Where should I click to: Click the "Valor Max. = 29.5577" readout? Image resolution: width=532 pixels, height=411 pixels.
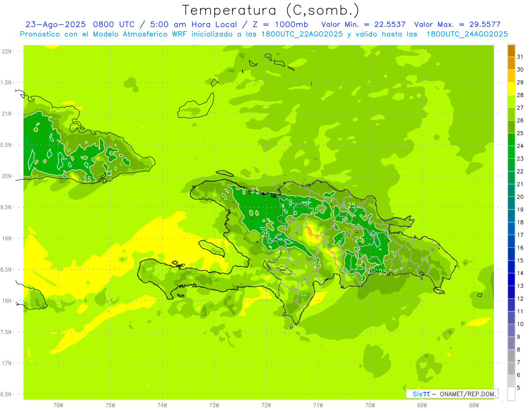tap(458, 24)
